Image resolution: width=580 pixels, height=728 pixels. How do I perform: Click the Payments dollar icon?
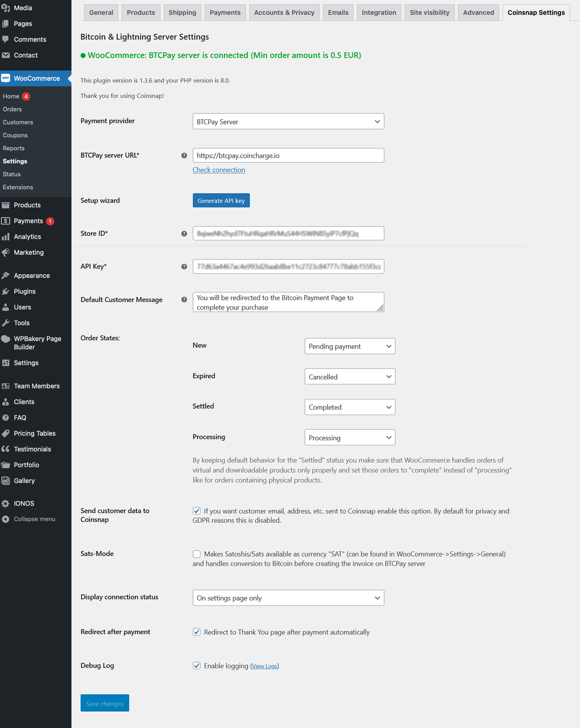(6, 221)
